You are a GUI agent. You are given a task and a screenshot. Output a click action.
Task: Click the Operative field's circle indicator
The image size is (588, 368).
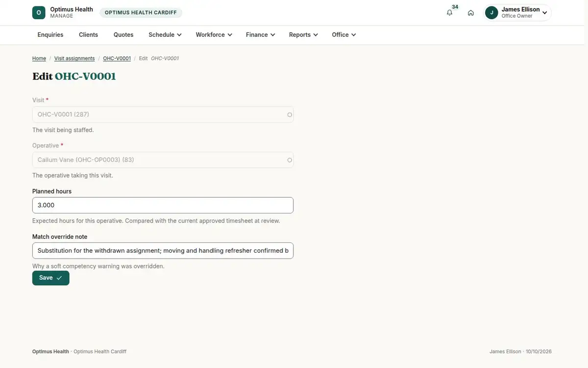(x=290, y=160)
